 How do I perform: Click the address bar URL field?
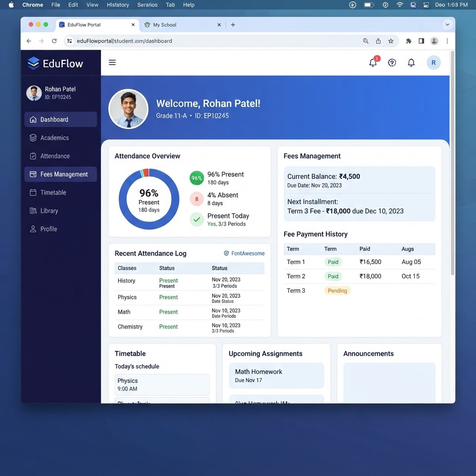point(212,41)
